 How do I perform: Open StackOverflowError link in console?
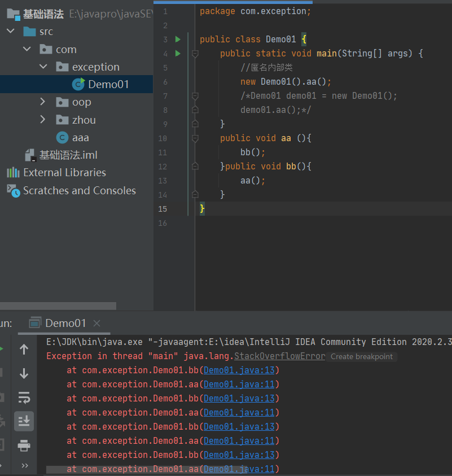click(279, 356)
